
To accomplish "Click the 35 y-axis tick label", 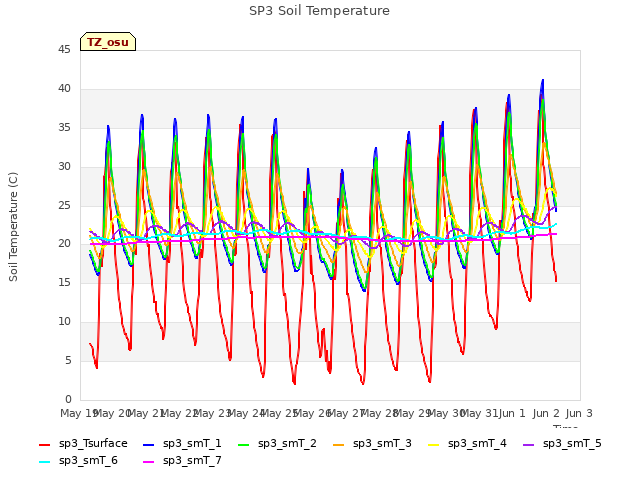I will point(64,128).
